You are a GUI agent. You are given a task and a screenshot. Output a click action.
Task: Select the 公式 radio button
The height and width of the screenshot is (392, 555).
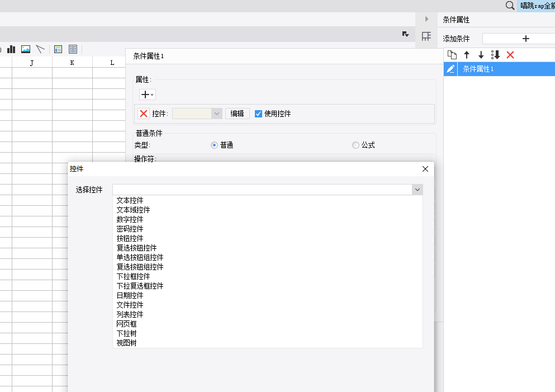355,145
